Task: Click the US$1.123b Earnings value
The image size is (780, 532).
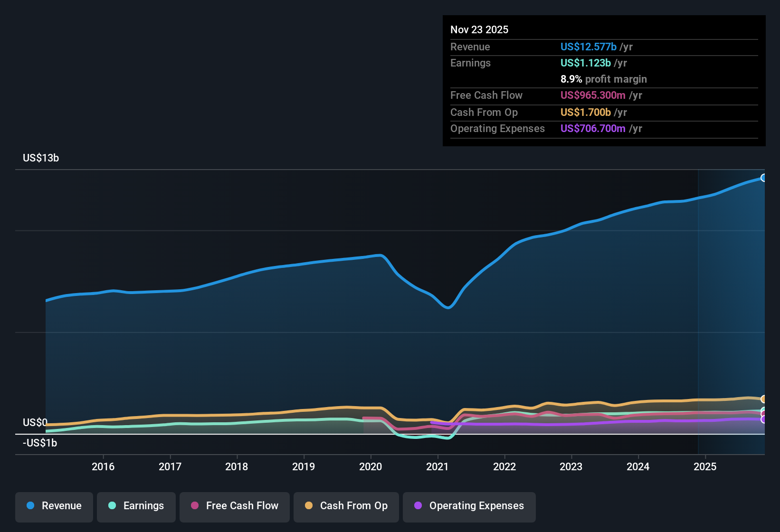Action: [x=586, y=63]
